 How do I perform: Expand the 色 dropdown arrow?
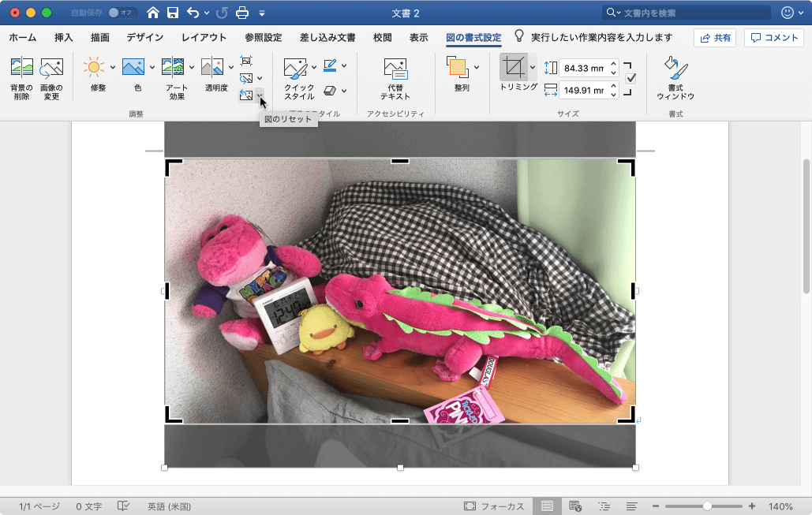(x=152, y=67)
